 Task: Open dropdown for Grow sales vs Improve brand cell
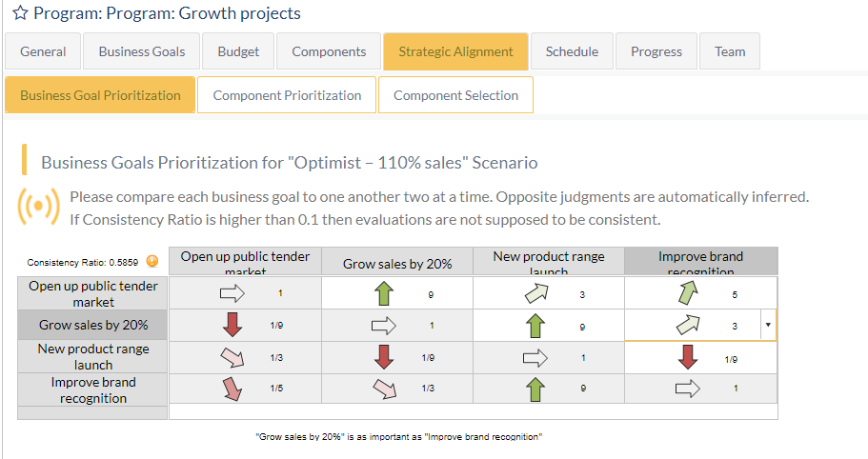click(x=768, y=326)
